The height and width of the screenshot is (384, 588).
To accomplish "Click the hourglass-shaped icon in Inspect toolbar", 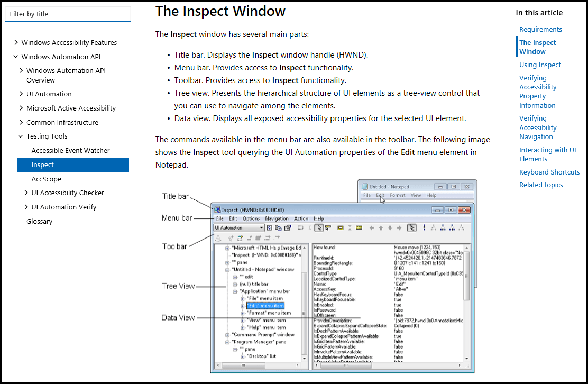I will [350, 227].
